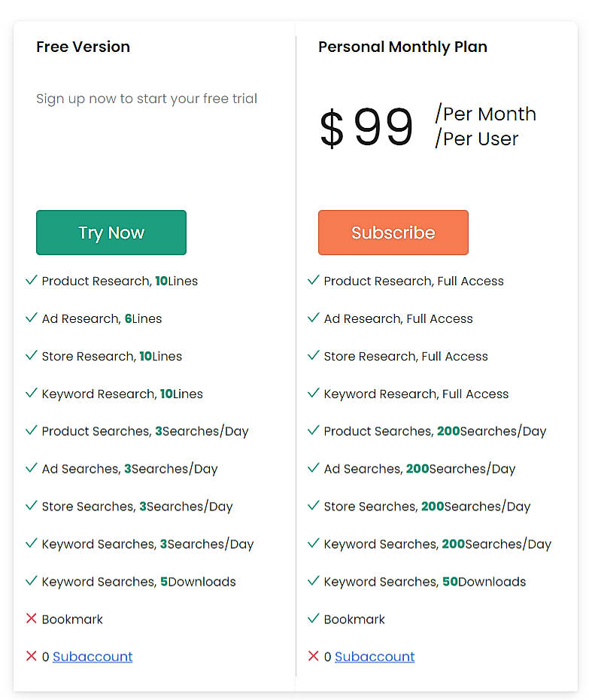Select the Personal Monthly Plan header
The image size is (589, 700).
[x=402, y=47]
